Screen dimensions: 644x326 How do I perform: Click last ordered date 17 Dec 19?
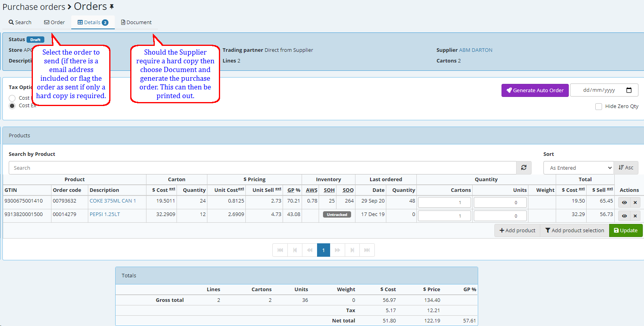(373, 214)
